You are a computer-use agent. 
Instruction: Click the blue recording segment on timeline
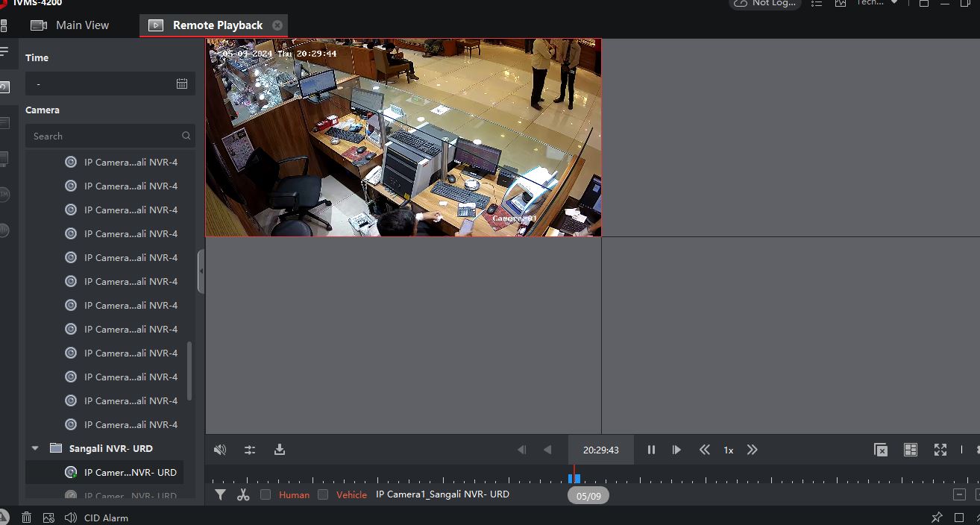[x=574, y=479]
